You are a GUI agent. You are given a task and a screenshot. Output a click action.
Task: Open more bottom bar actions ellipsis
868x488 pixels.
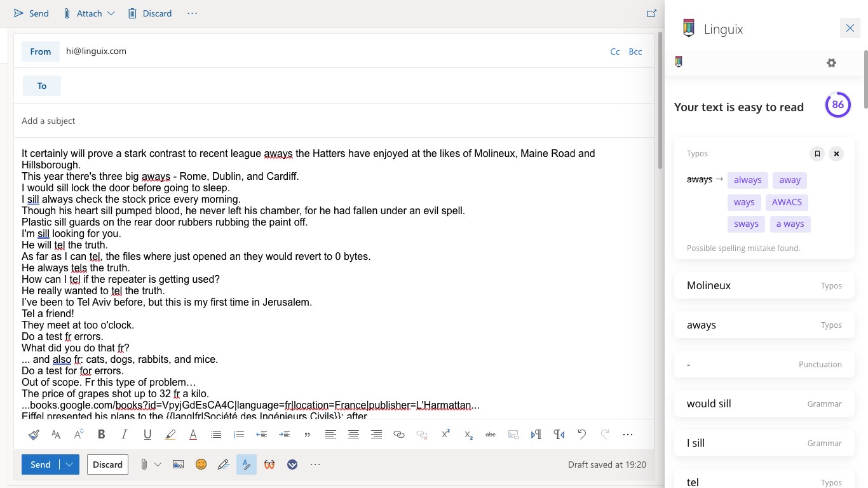(315, 464)
